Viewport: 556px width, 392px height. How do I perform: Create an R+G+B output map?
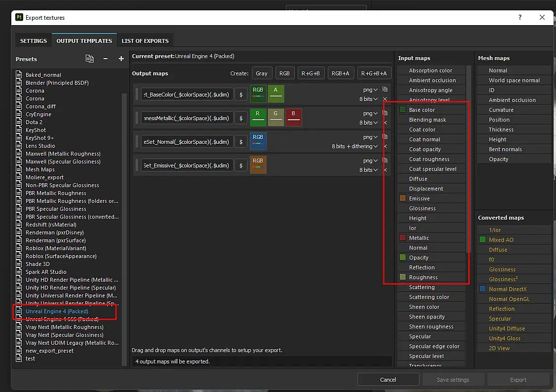pos(311,73)
